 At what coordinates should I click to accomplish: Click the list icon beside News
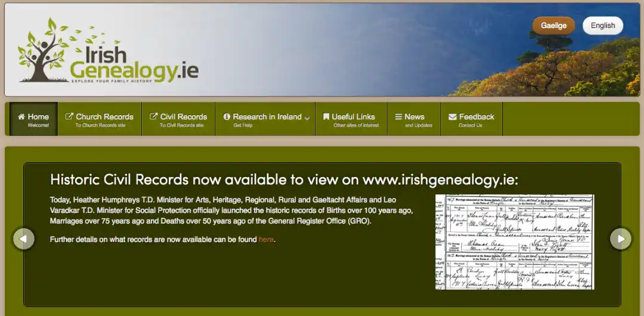[398, 117]
